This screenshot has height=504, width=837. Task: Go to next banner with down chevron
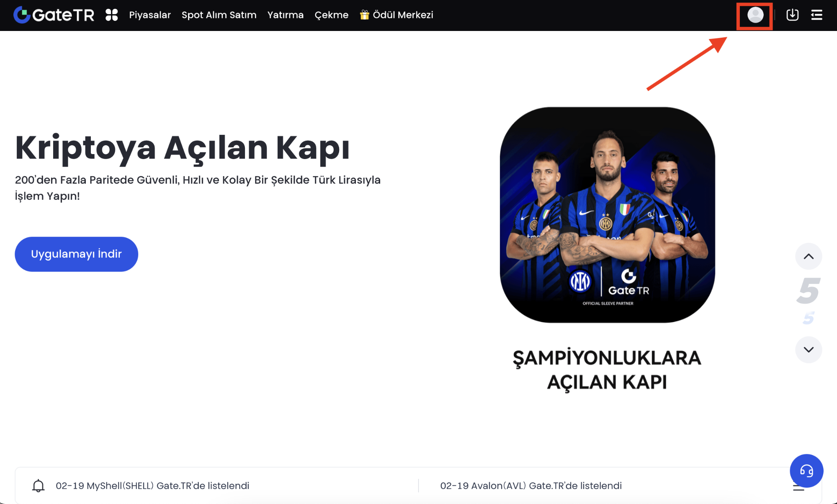click(809, 350)
